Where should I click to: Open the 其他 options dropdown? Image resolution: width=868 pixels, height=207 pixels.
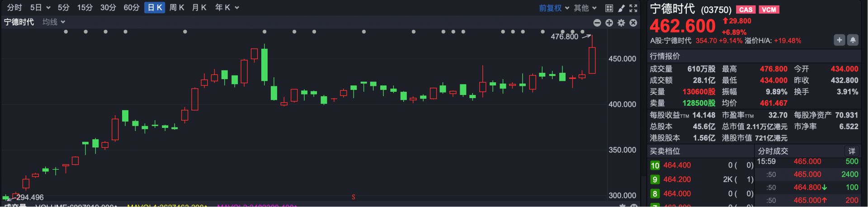click(x=594, y=8)
